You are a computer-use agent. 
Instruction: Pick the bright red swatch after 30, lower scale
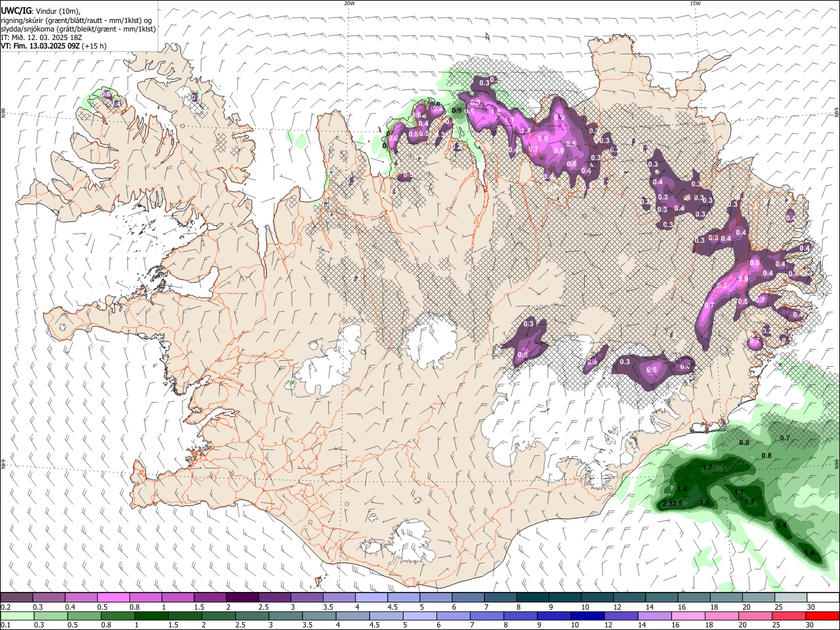click(x=822, y=616)
